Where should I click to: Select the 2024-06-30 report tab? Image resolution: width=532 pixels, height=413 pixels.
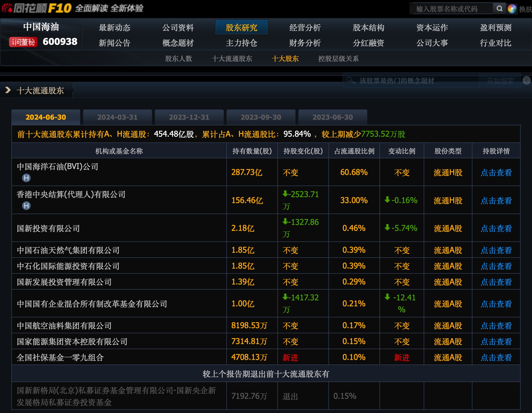coord(46,117)
